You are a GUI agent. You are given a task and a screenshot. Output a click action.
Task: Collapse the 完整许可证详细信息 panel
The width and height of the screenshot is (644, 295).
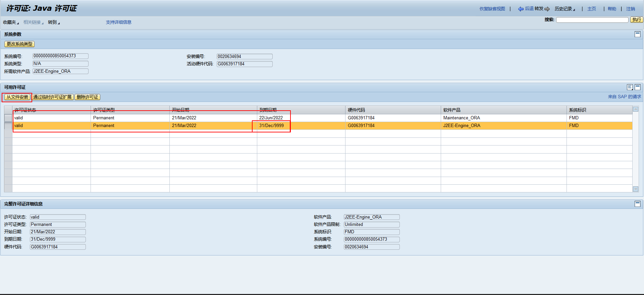click(638, 204)
